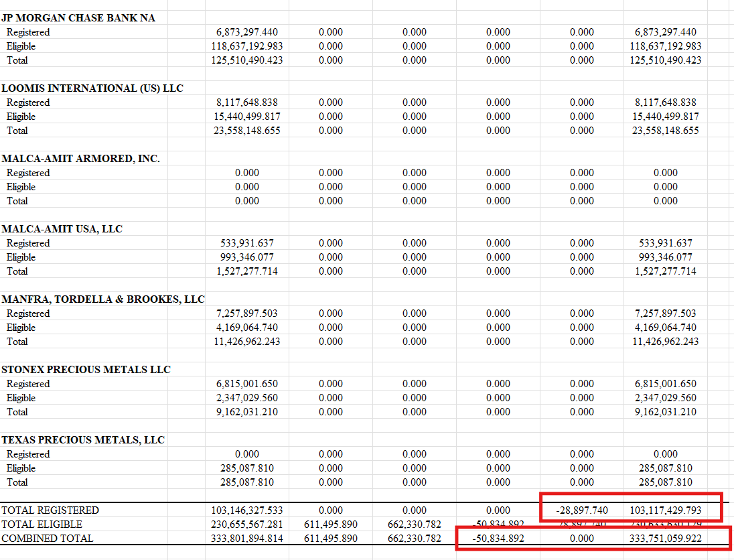Screen dimensions: 734x560
Task: Click Eligible label under STONEX PRECIOUS METALS
Action: [x=21, y=397]
